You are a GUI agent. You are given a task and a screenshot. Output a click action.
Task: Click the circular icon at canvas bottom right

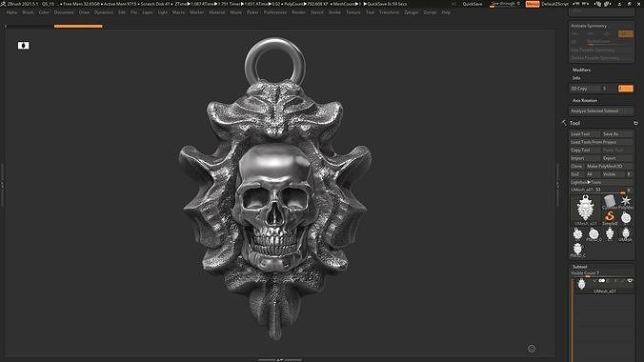pyautogui.click(x=531, y=349)
